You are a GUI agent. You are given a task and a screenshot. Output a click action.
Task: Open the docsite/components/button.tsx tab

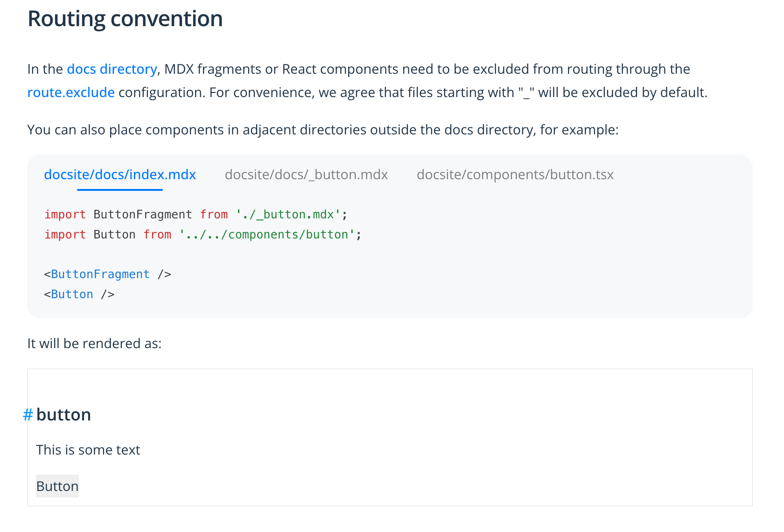click(x=515, y=175)
